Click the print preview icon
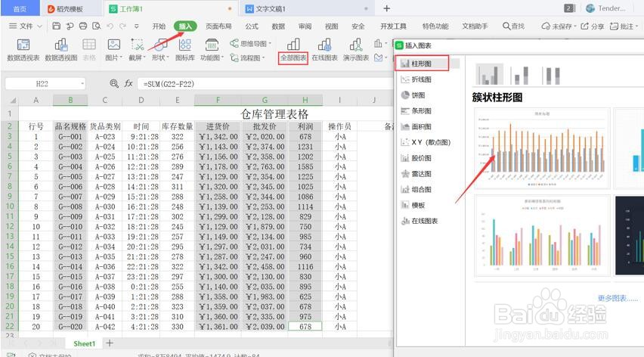Image resolution: width=644 pixels, height=357 pixels. pyautogui.click(x=96, y=26)
